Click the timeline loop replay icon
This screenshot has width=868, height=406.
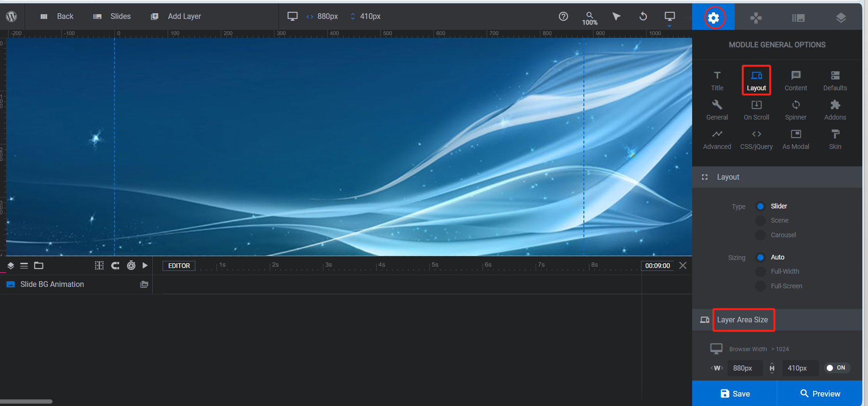tap(115, 266)
